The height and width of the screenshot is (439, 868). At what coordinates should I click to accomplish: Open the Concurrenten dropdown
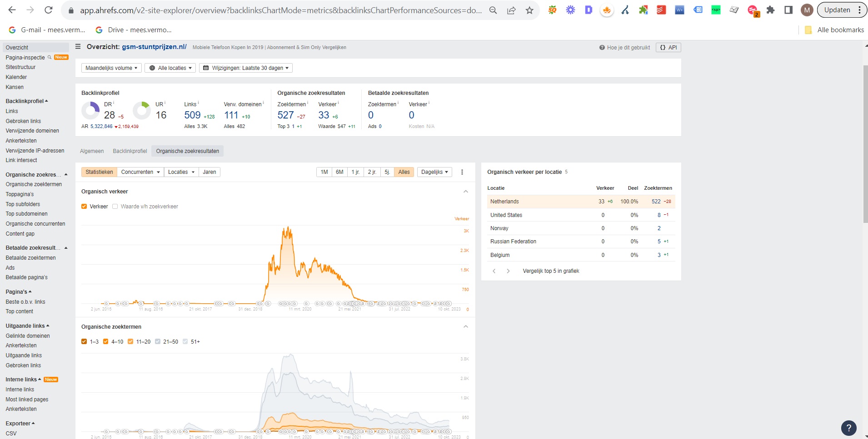tap(140, 172)
